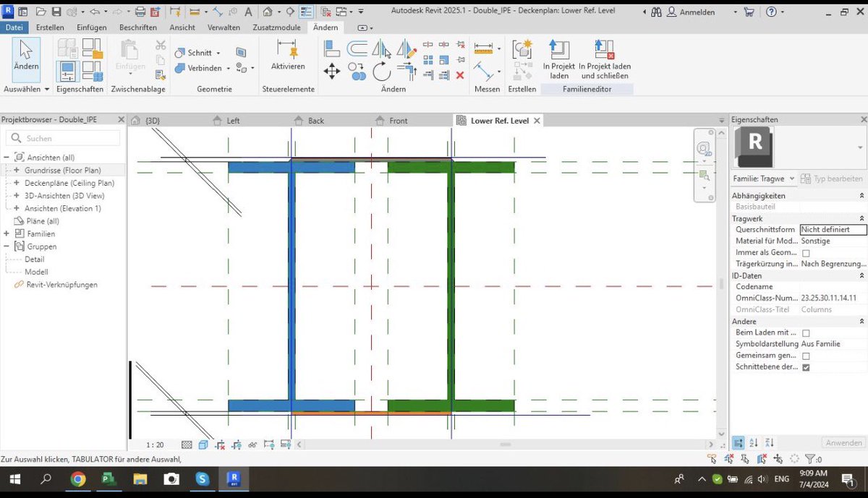Screen dimensions: 868x498
Task: Select the Move tool cross-arrows icon
Action: pos(332,71)
